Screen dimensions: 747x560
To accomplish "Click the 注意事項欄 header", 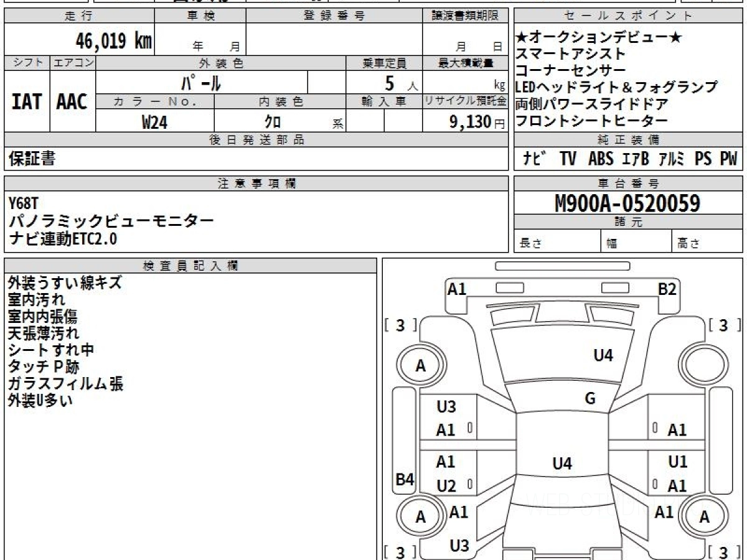I will click(256, 183).
